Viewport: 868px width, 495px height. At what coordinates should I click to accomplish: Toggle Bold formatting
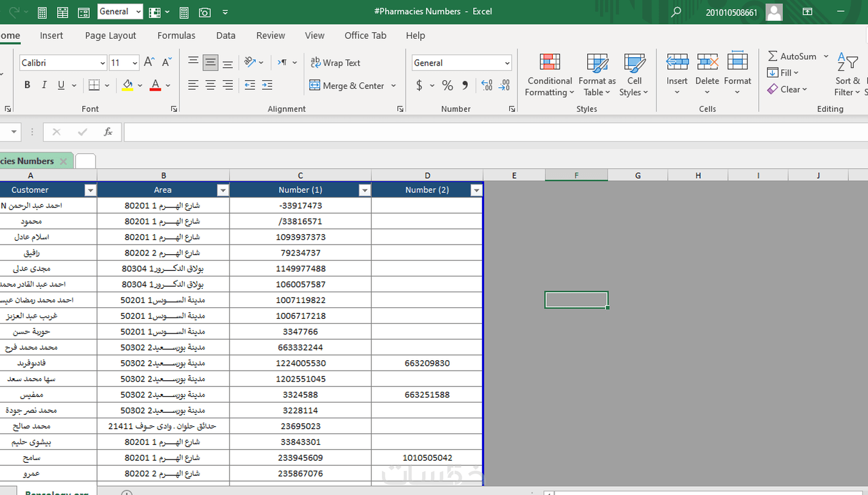pos(27,85)
